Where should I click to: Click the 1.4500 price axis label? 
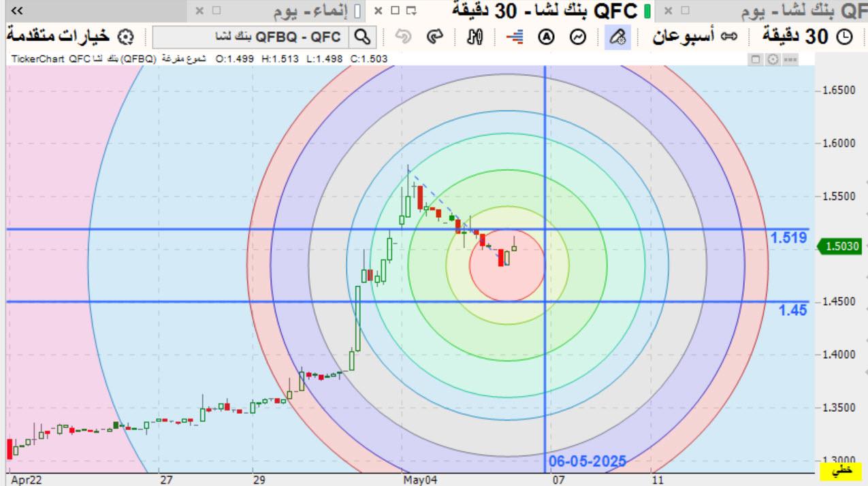(x=839, y=302)
